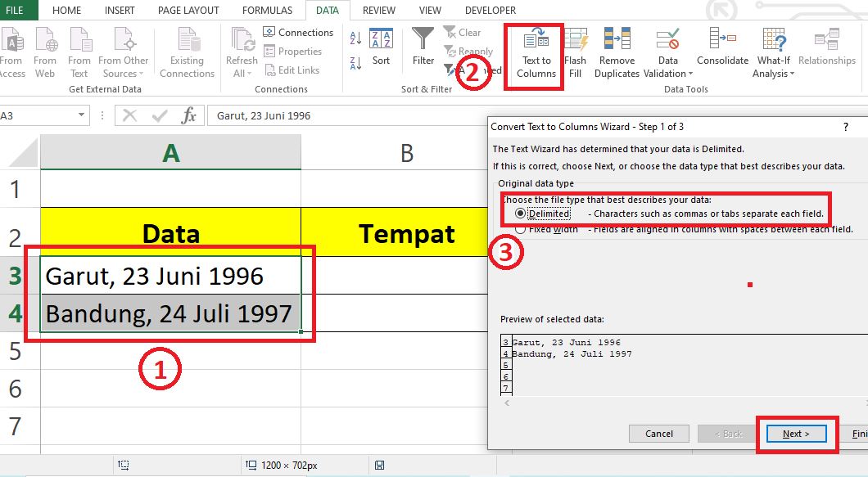The width and height of the screenshot is (868, 477).
Task: Click the save disk icon in status bar
Action: [x=379, y=466]
